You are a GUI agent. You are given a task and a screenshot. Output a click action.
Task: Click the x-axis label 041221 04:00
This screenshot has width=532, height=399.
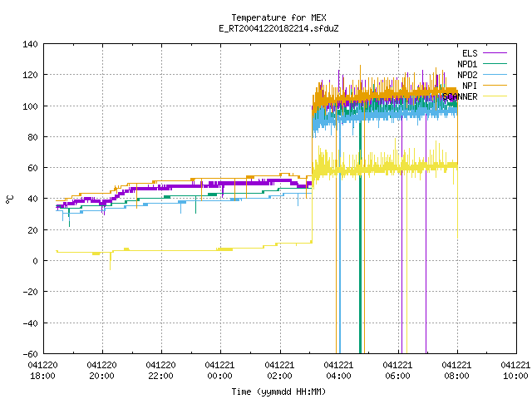(x=338, y=371)
